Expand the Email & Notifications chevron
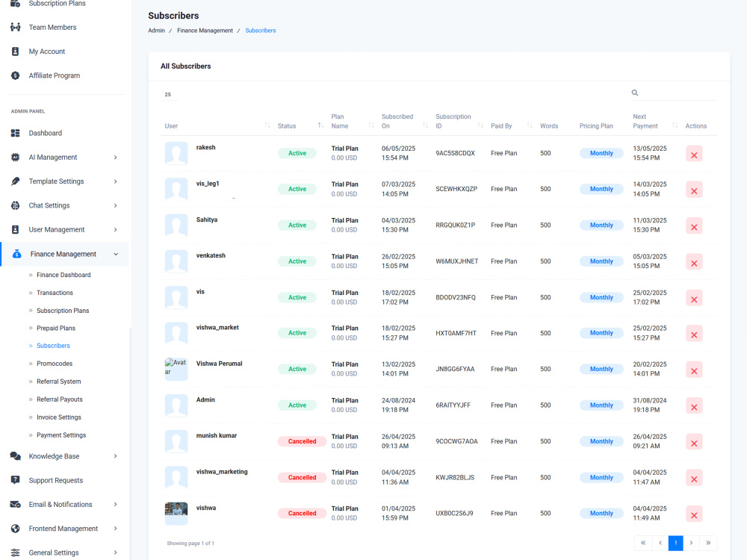This screenshot has height=560, width=747. pos(115,504)
